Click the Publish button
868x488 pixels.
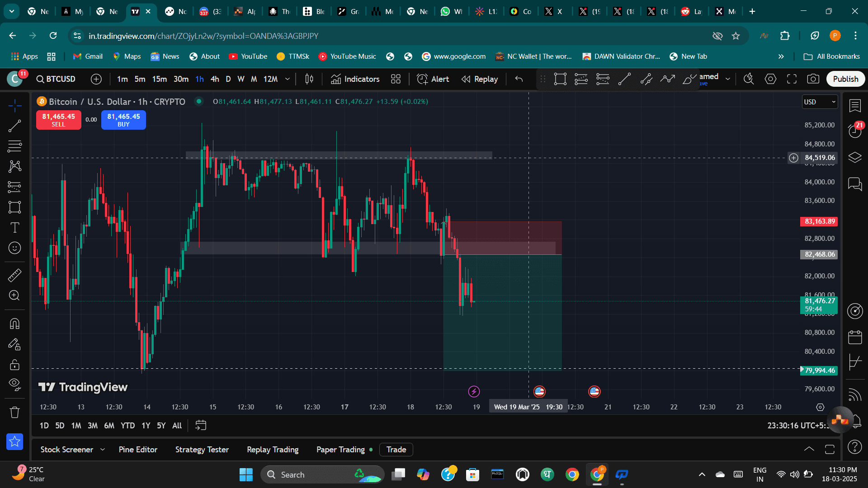(x=845, y=79)
